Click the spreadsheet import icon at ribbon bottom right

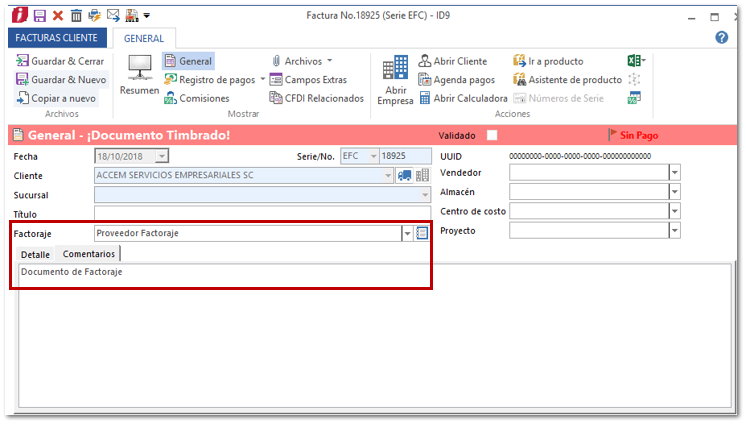coord(634,98)
